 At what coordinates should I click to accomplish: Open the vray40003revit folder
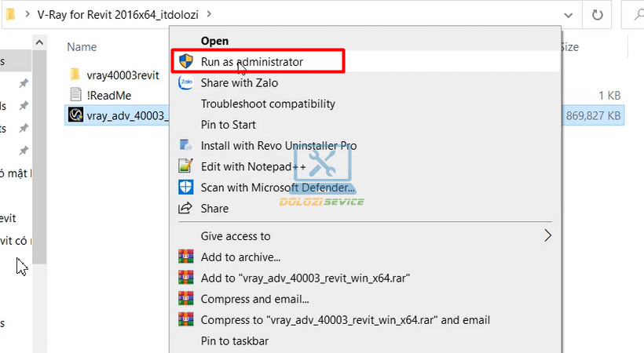pyautogui.click(x=123, y=75)
